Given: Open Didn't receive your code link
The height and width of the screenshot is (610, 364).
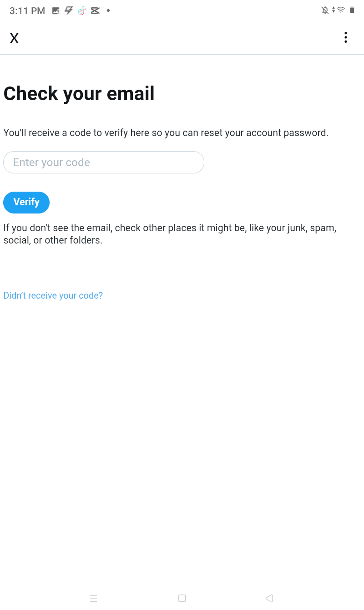Looking at the screenshot, I should point(53,295).
